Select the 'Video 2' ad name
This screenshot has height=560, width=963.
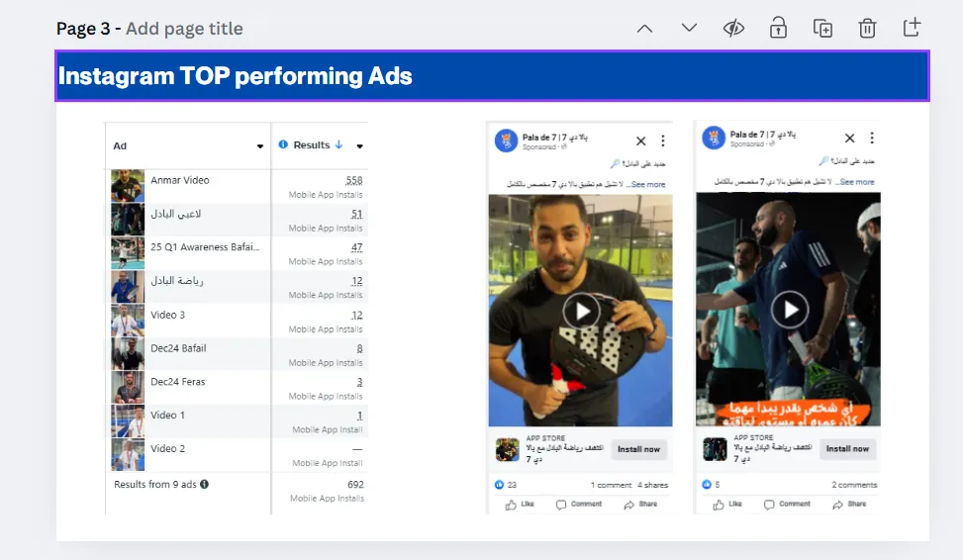(167, 448)
